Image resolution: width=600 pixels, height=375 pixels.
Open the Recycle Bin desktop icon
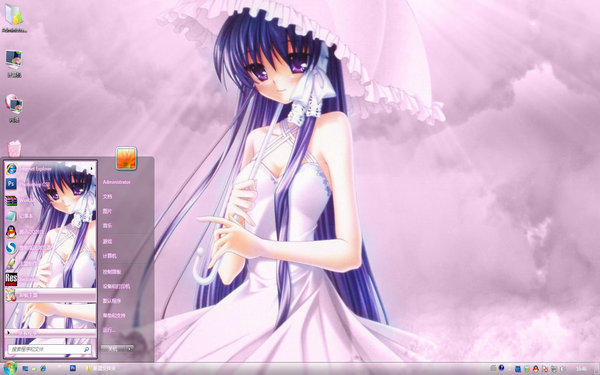[x=15, y=149]
